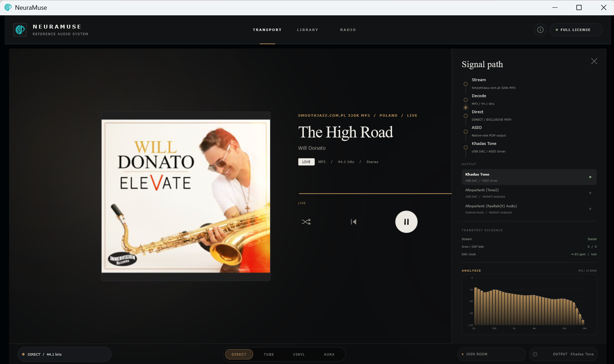The image size is (614, 364).
Task: Click the Xrun / DSP late row
Action: pyautogui.click(x=529, y=247)
